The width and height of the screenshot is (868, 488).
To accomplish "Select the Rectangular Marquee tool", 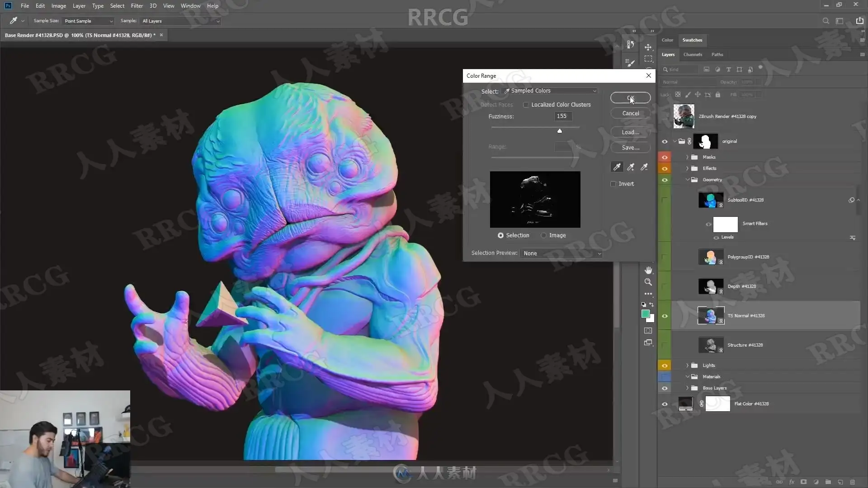I will click(x=648, y=59).
